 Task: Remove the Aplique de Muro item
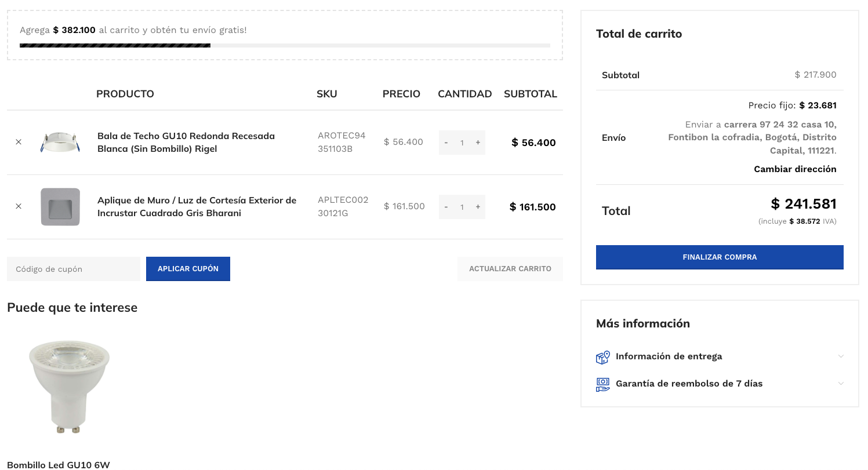tap(19, 206)
